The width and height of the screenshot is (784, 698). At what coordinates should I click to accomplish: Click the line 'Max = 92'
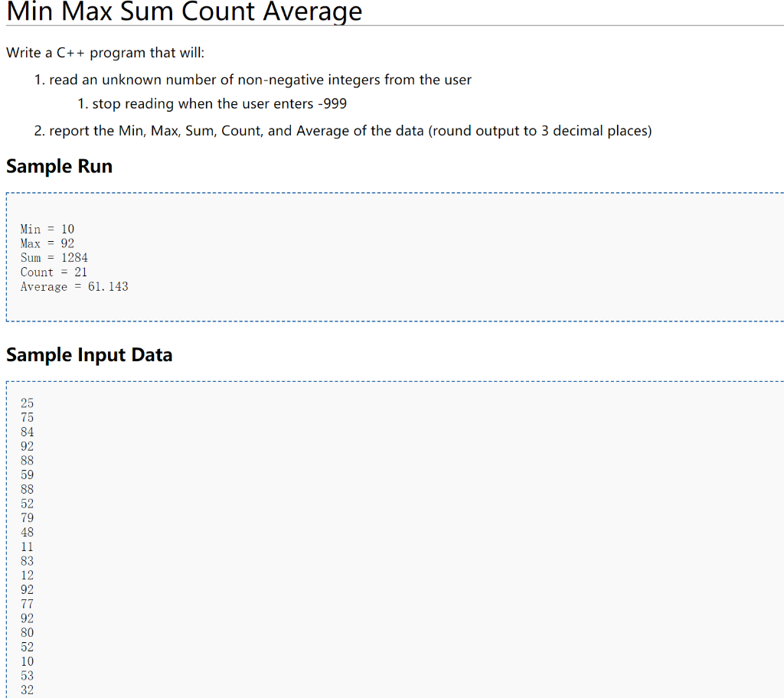[46, 243]
